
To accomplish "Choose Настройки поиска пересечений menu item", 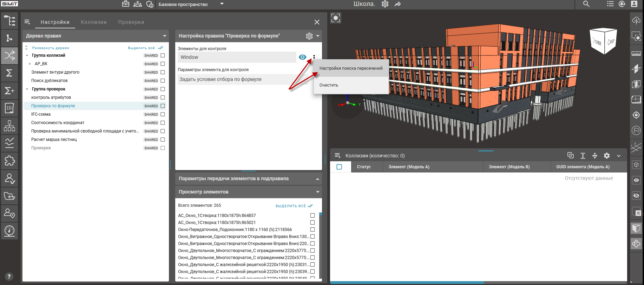I will (351, 68).
